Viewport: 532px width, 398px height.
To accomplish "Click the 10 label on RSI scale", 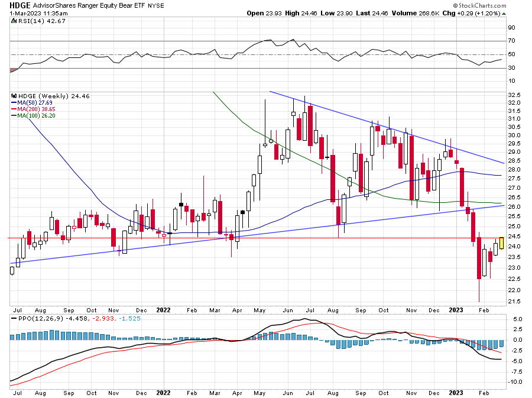I will pyautogui.click(x=511, y=81).
